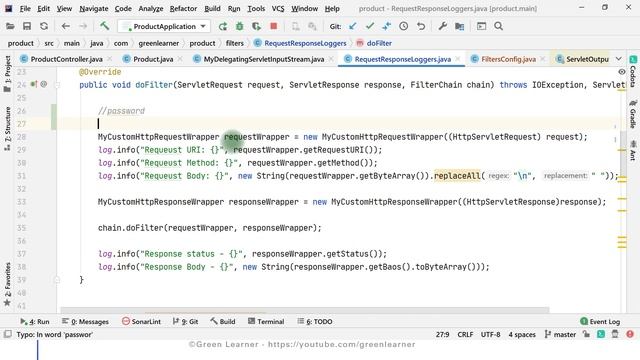Click the filters breadcrumb folder

235,43
